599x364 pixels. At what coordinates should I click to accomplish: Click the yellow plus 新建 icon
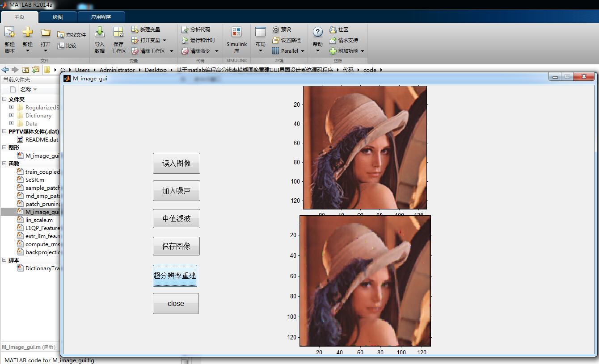click(x=28, y=33)
